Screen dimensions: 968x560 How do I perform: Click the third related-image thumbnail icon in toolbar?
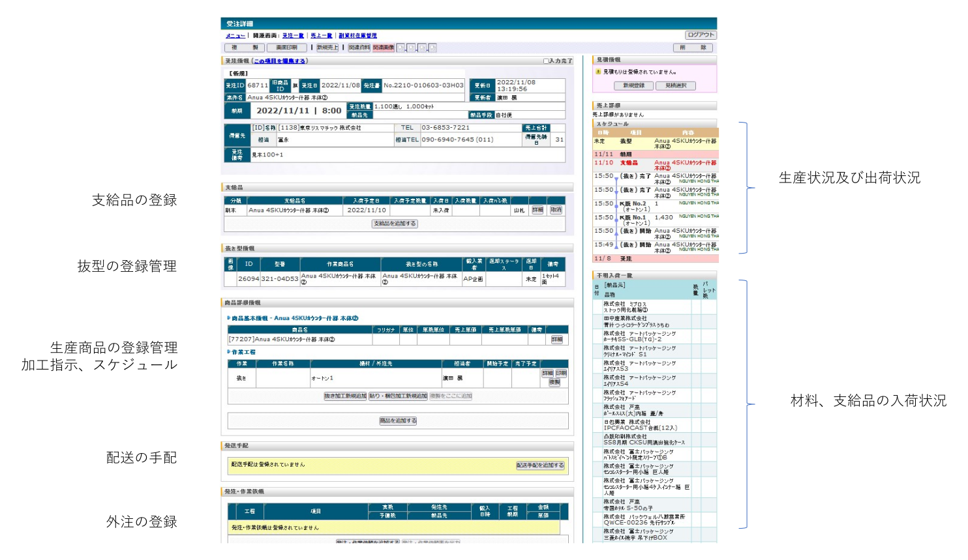pyautogui.click(x=422, y=48)
